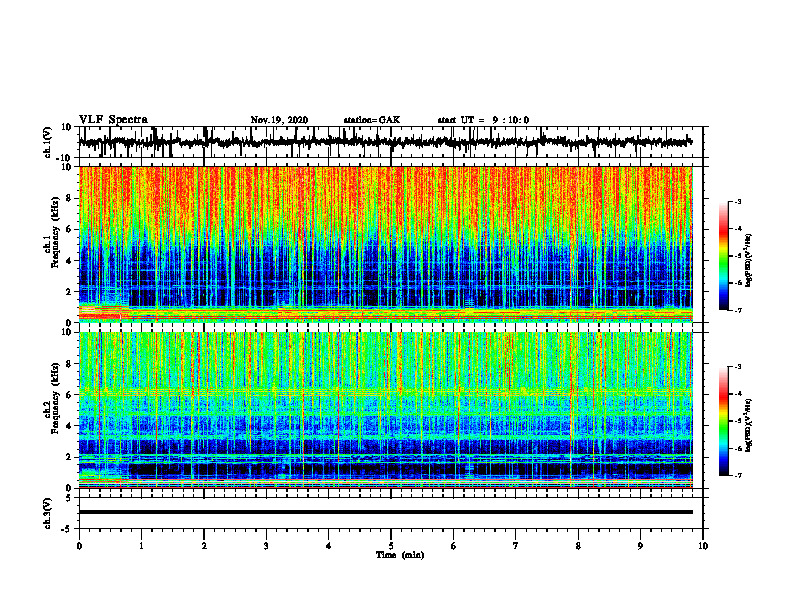Image resolution: width=792 pixels, height=612 pixels.
Task: Click time axis tick label '5'
Action: tap(391, 546)
